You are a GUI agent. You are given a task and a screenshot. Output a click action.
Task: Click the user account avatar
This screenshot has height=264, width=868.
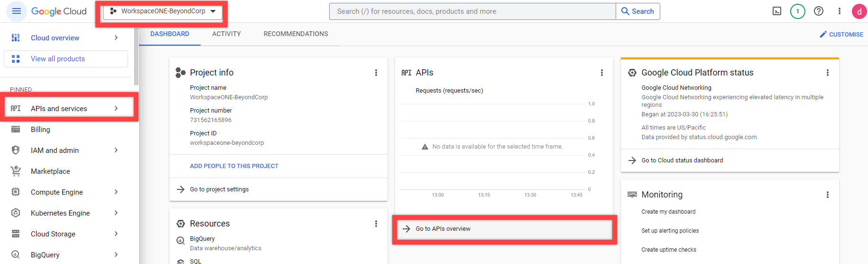[859, 11]
